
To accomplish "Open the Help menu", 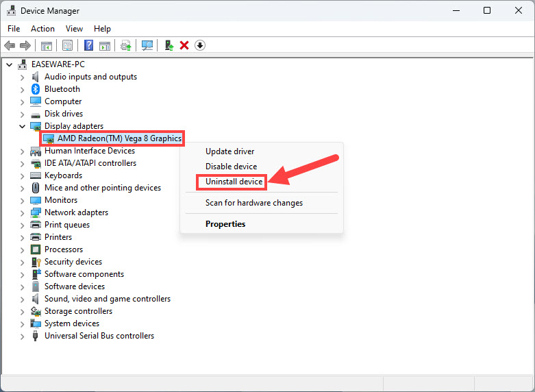I will [102, 29].
